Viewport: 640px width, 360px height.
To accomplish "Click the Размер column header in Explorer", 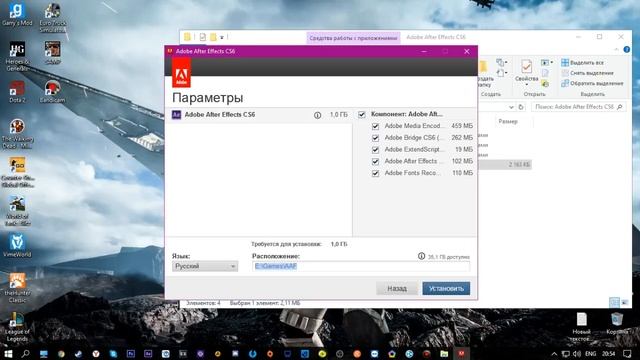I will [508, 121].
